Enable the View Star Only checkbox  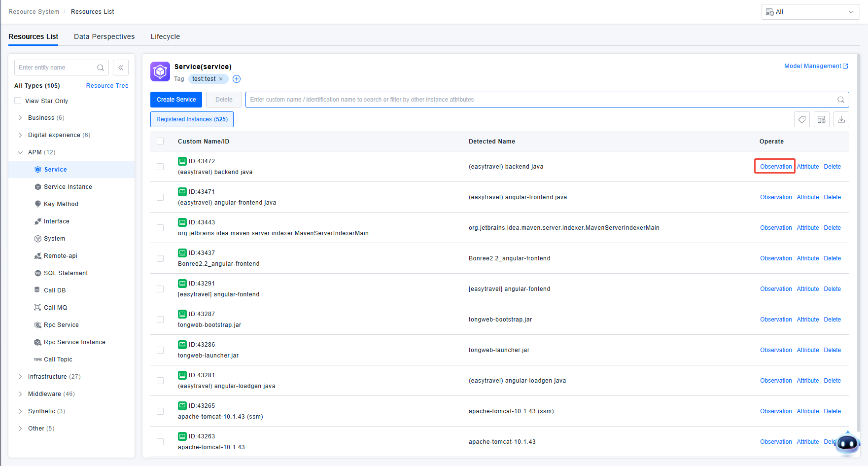(18, 101)
